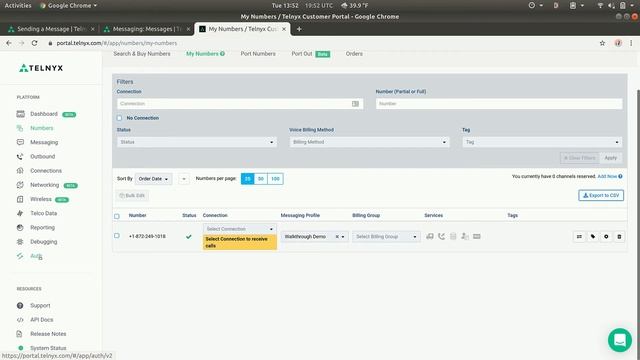Viewport: 640px width, 360px height.
Task: Open the chat support bubble
Action: pos(620,340)
